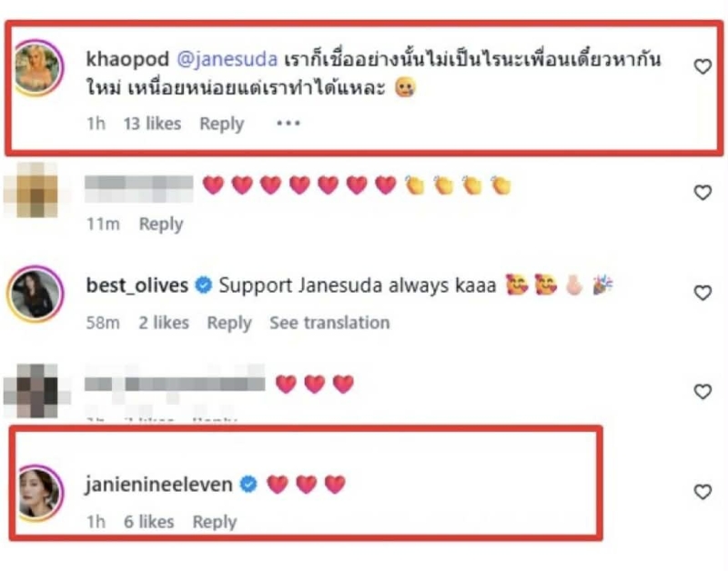
Task: Reply to khaopod's comment
Action: [221, 124]
